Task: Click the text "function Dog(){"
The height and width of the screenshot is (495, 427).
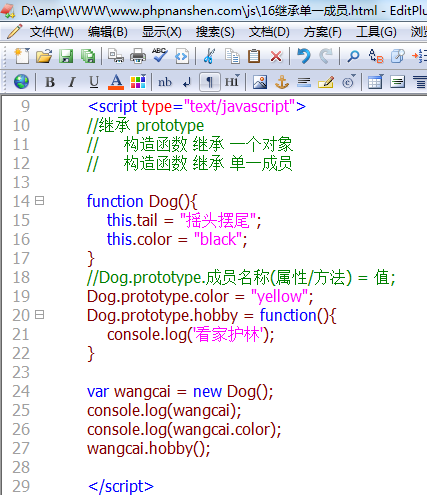Action: (142, 201)
